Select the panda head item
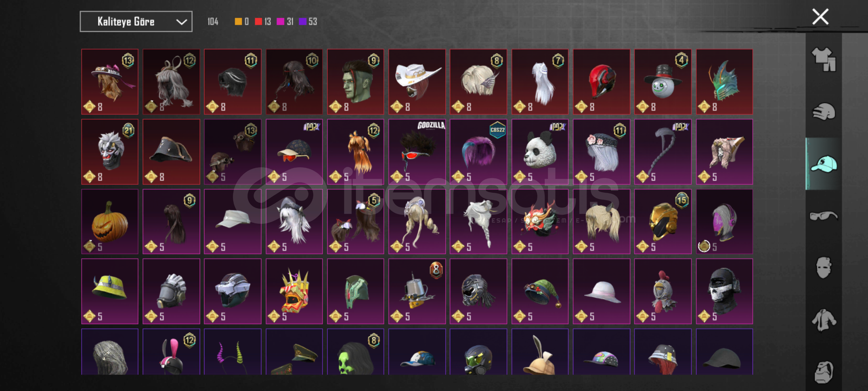 pyautogui.click(x=540, y=152)
